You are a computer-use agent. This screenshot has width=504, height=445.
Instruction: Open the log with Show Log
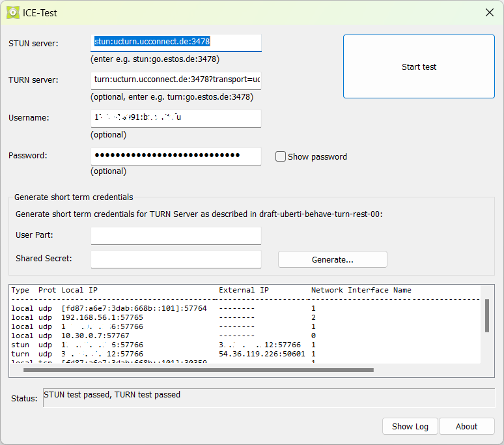pyautogui.click(x=410, y=426)
